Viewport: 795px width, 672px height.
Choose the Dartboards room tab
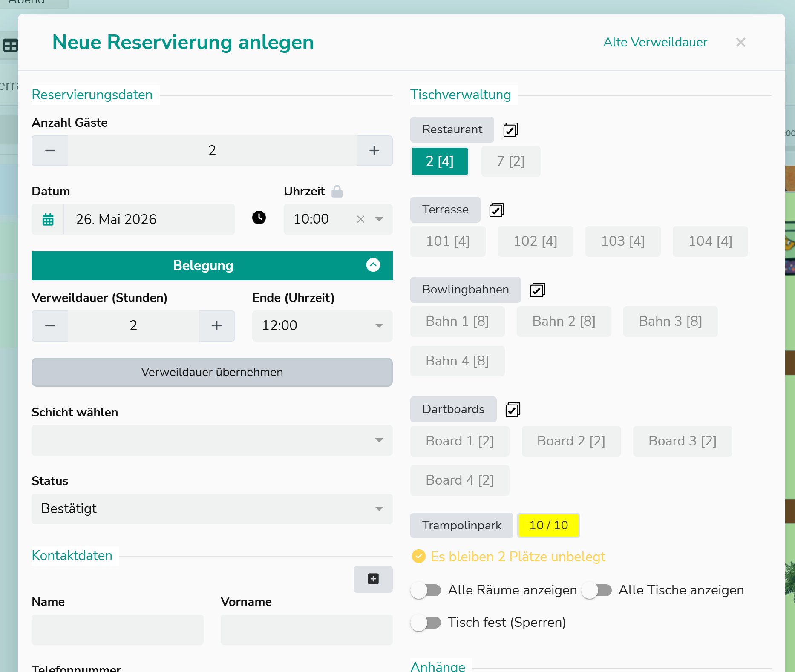453,409
